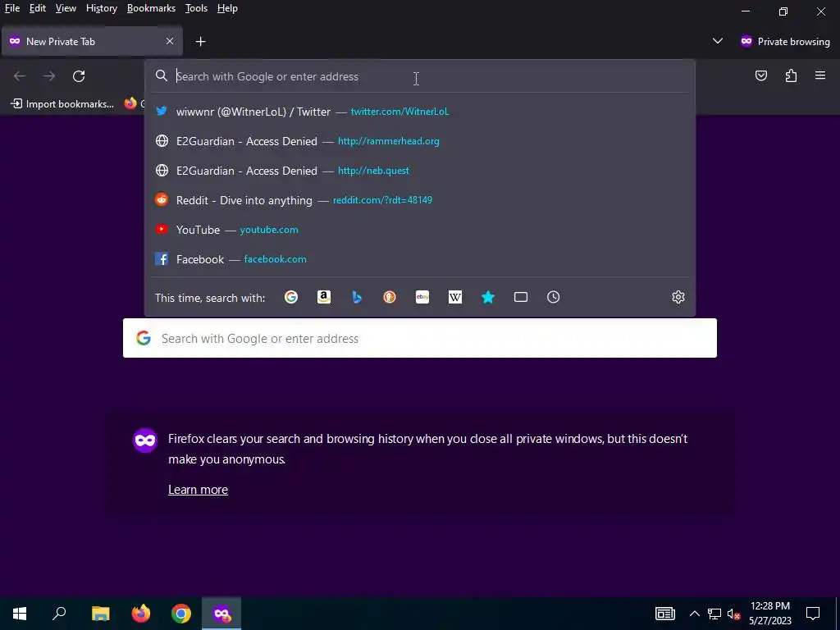This screenshot has height=630, width=840.
Task: Open the Windows Start menu
Action: tap(20, 614)
